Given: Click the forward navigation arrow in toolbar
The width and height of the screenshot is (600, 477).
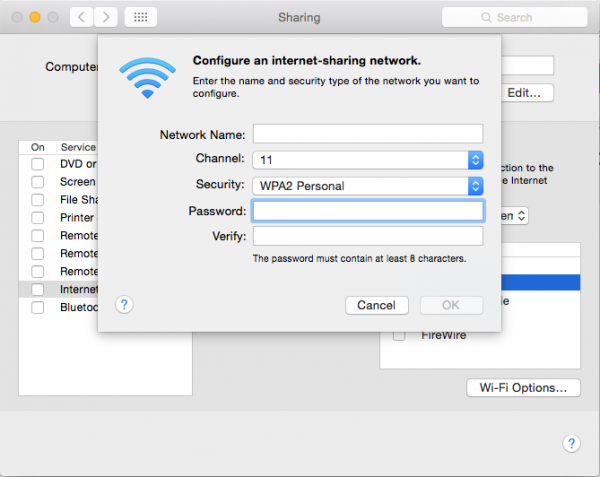Looking at the screenshot, I should click(x=106, y=18).
